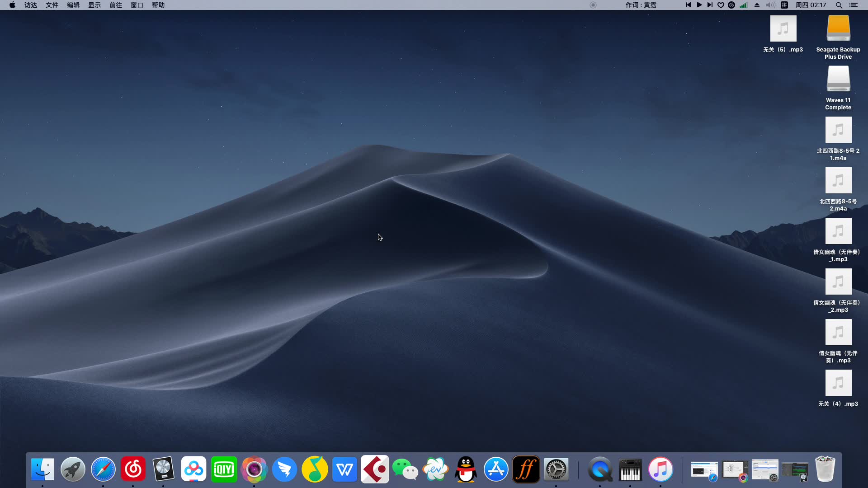
Task: Select the Seagate Backup Plus Drive icon
Action: coord(838,28)
